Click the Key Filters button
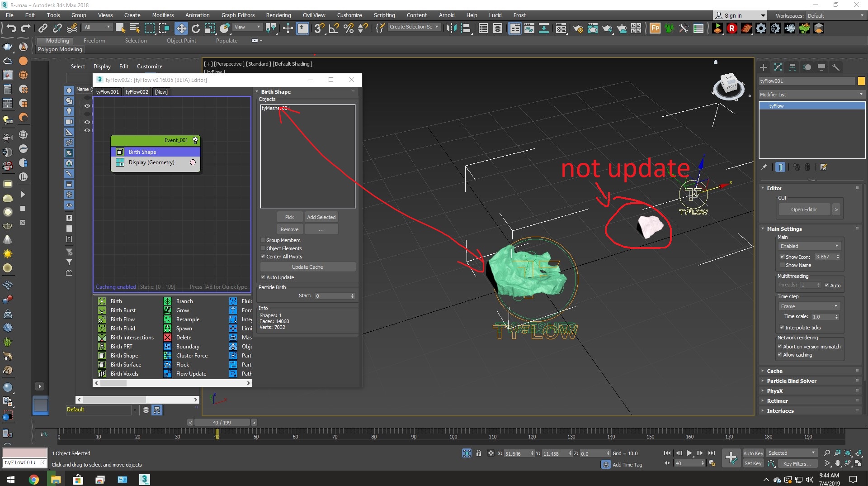868x486 pixels. 797,463
